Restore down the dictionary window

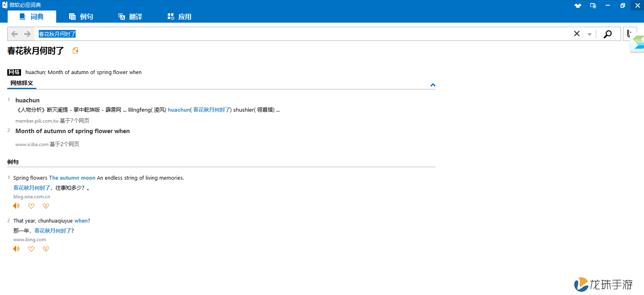pyautogui.click(x=623, y=5)
